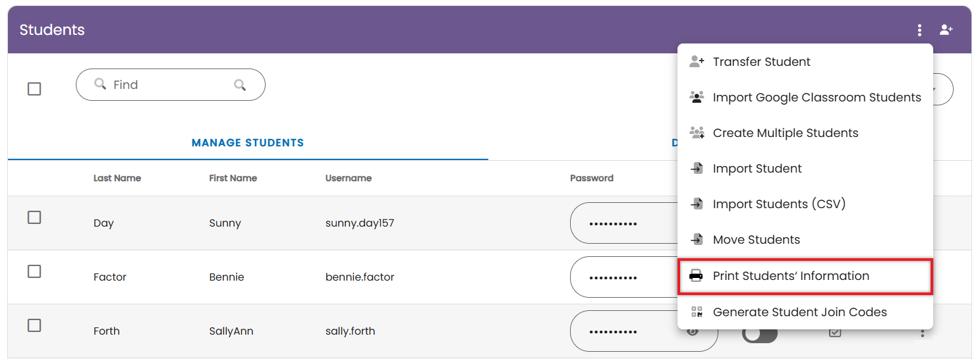Screen dimensions: 980x359
Task: Click the printer icon for Print Students' Information
Action: [x=696, y=276]
